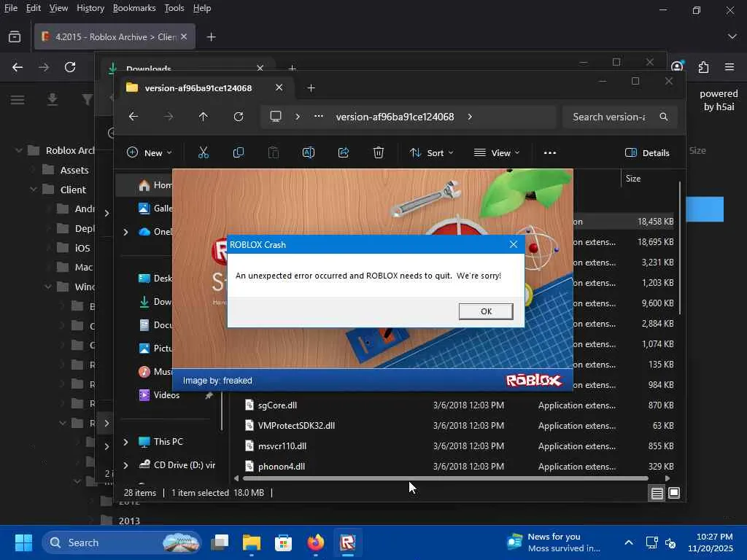Open the Sort dropdown menu
This screenshot has height=560, width=747.
coord(431,152)
